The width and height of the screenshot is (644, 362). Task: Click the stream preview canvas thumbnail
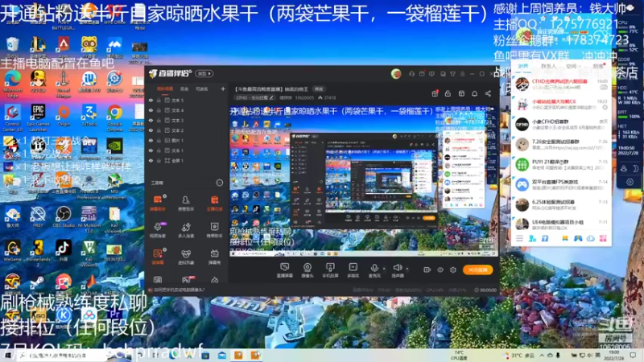tap(364, 181)
